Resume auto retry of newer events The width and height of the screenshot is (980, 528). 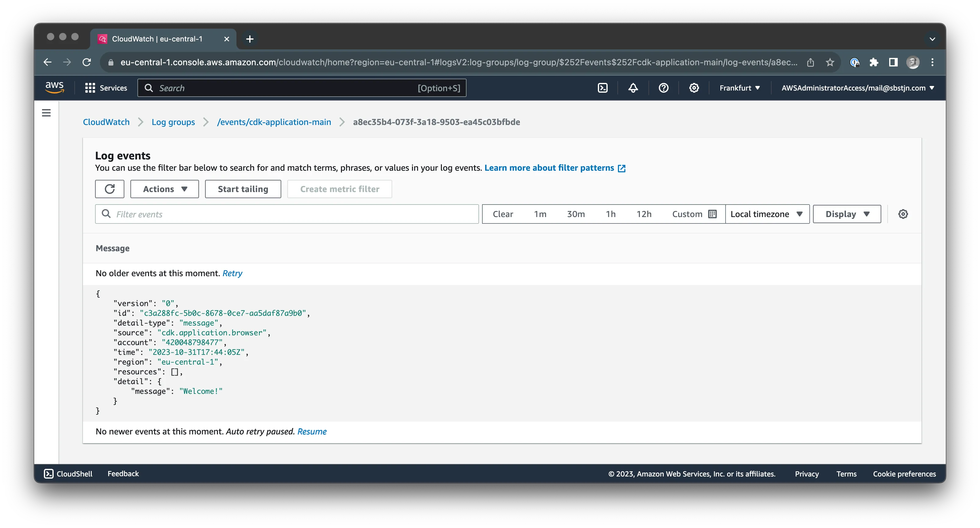tap(312, 432)
